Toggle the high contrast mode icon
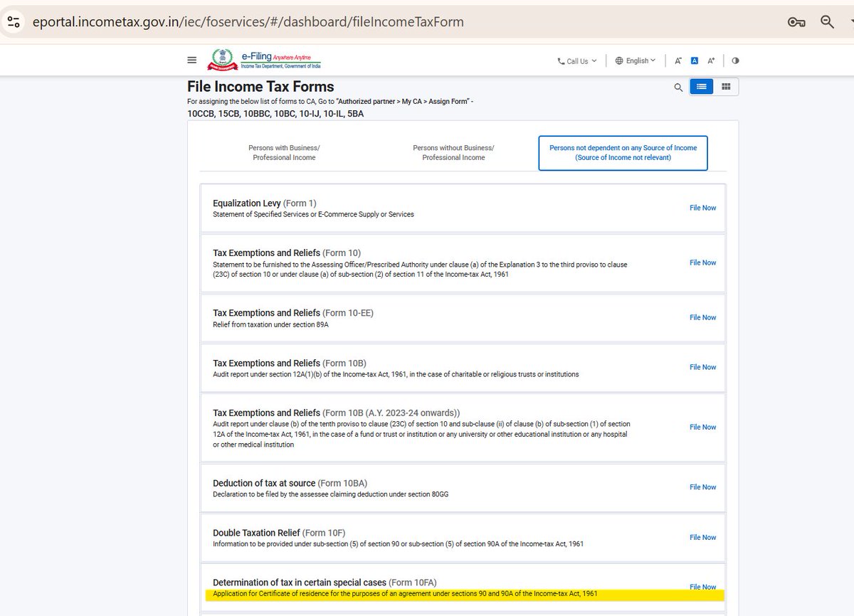The image size is (854, 616). pos(735,61)
